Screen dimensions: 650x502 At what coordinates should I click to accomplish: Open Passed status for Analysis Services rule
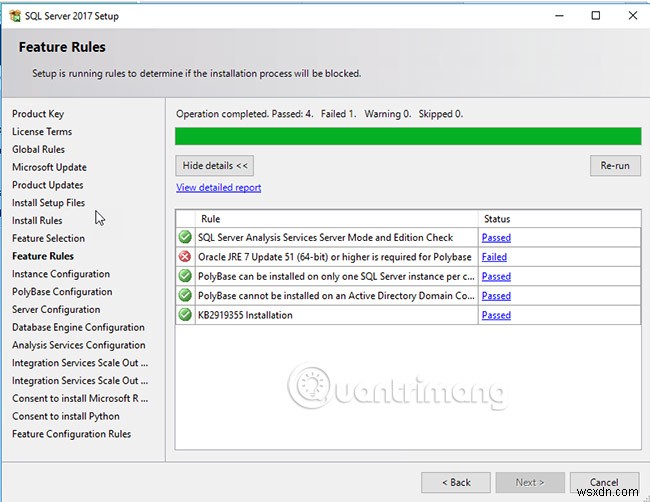tap(496, 238)
